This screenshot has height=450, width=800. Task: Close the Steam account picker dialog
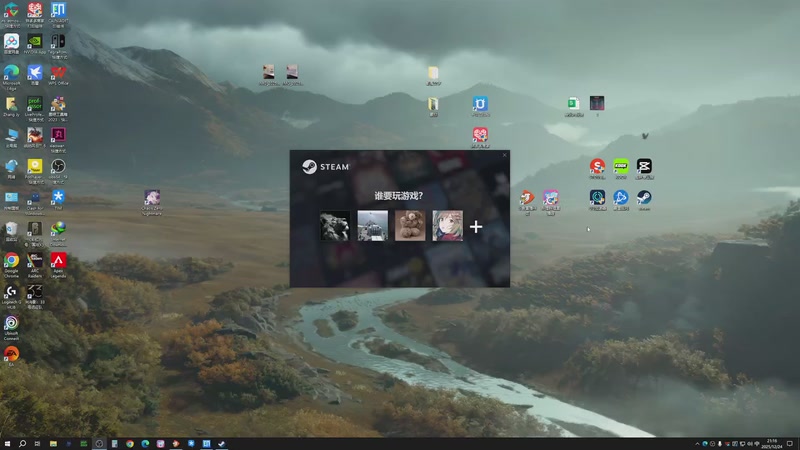[505, 155]
